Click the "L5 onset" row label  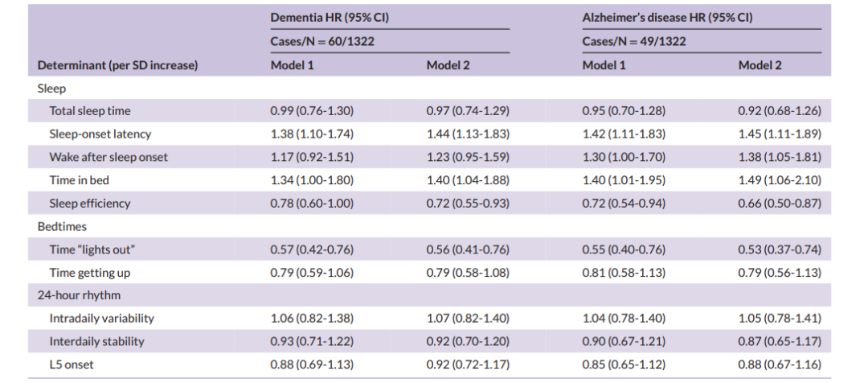click(72, 364)
